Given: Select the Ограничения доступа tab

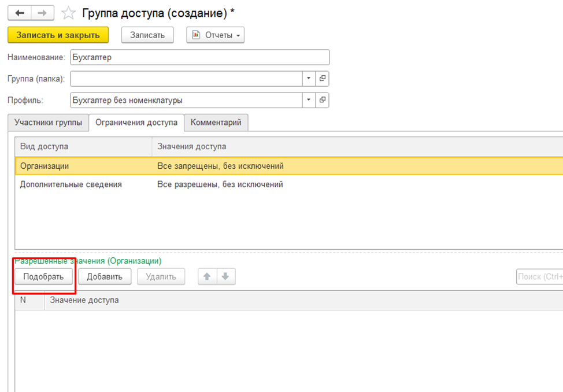Looking at the screenshot, I should click(136, 123).
